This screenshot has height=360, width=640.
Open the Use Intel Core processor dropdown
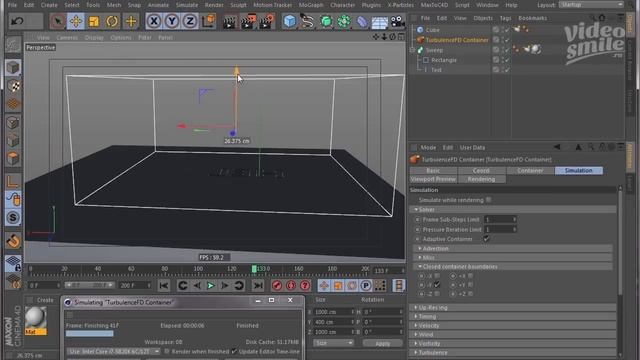pos(113,351)
